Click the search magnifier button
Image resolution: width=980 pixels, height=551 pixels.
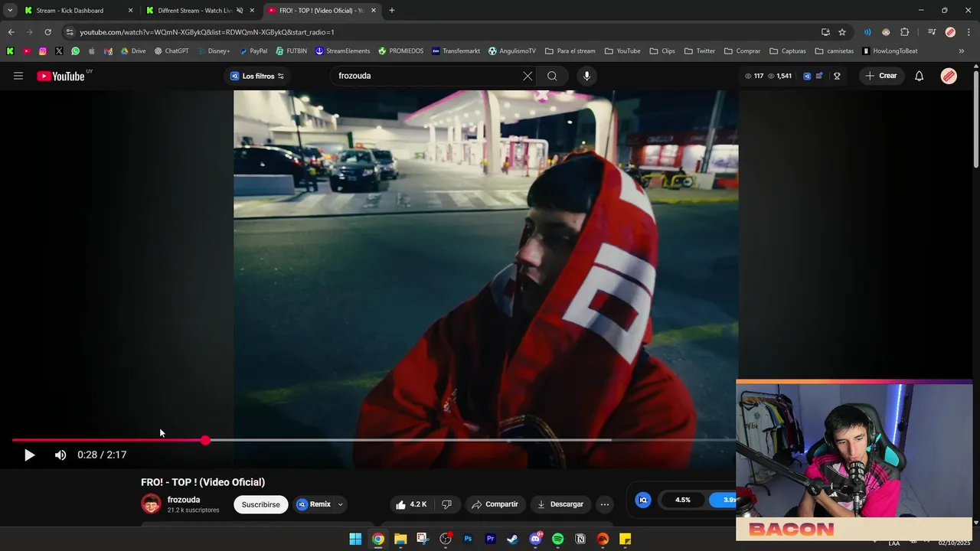tap(552, 76)
